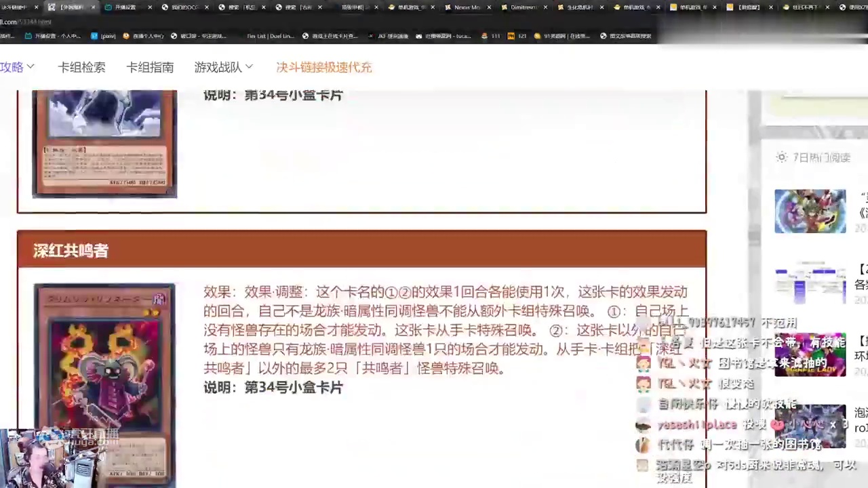Click the favicon of the Nexus Mods tab
868x488 pixels.
pos(448,7)
